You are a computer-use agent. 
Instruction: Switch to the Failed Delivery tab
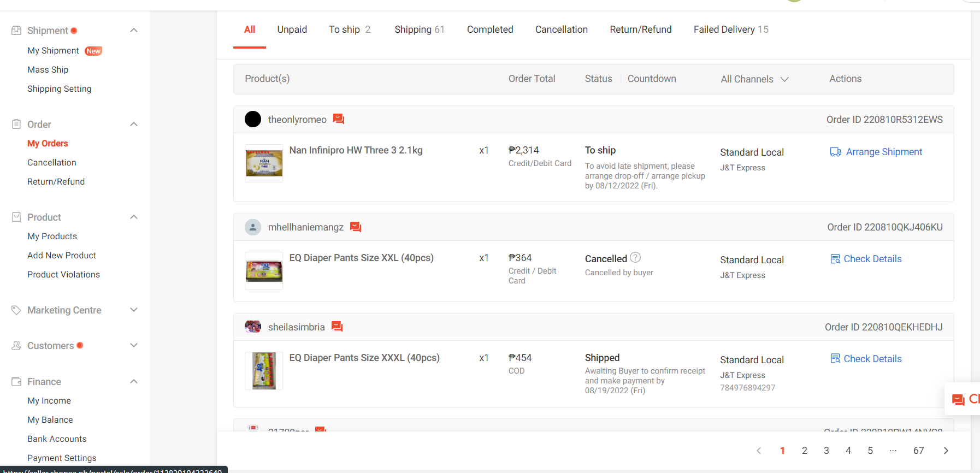click(x=731, y=29)
